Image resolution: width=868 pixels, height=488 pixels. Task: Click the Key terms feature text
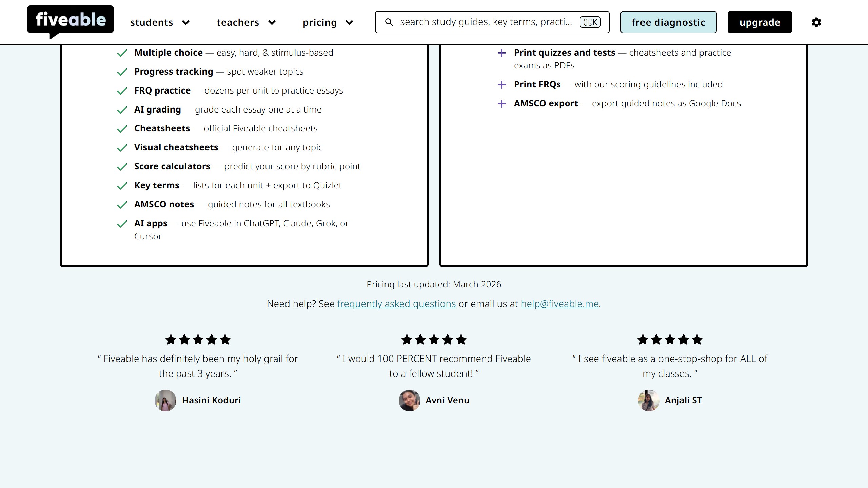[238, 185]
